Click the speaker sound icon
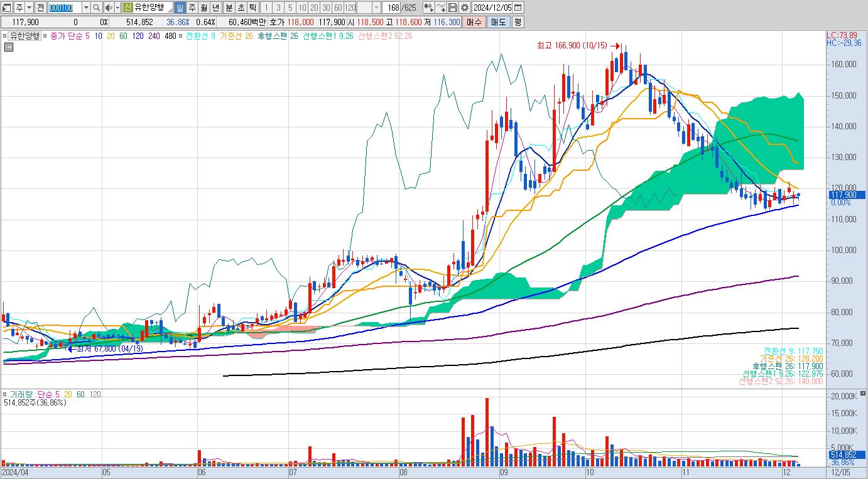This screenshot has width=868, height=479. click(108, 8)
